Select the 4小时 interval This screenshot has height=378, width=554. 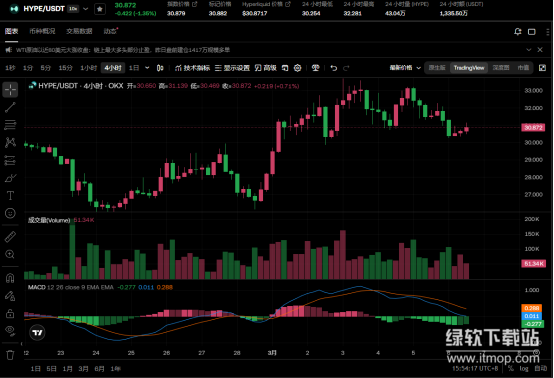[x=113, y=68]
